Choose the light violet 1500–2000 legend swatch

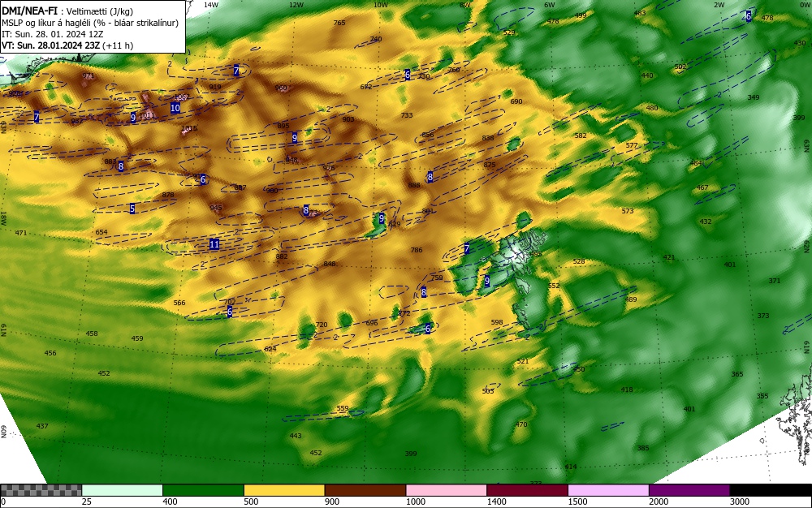point(608,490)
